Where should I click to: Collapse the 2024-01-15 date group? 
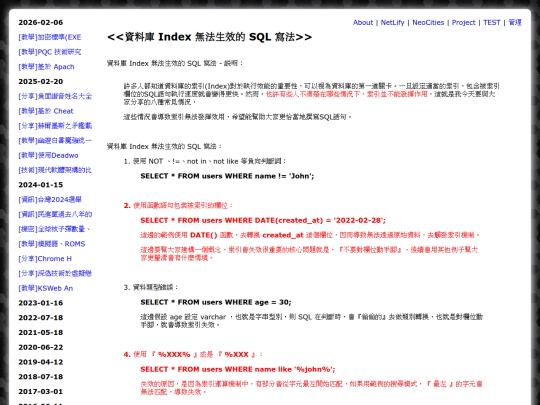[41, 185]
